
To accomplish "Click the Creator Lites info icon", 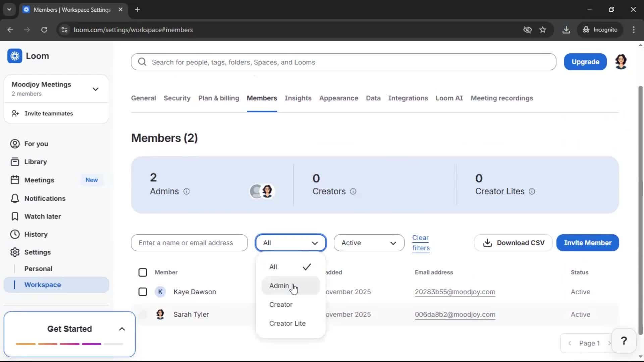I will [532, 191].
